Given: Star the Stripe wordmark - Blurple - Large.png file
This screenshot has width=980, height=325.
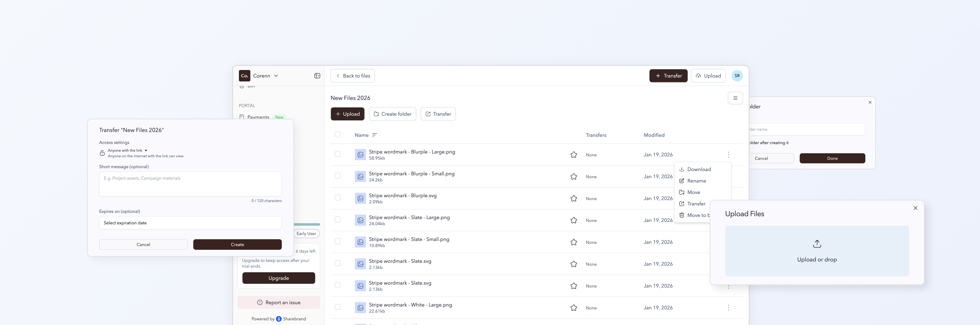Looking at the screenshot, I should point(574,155).
